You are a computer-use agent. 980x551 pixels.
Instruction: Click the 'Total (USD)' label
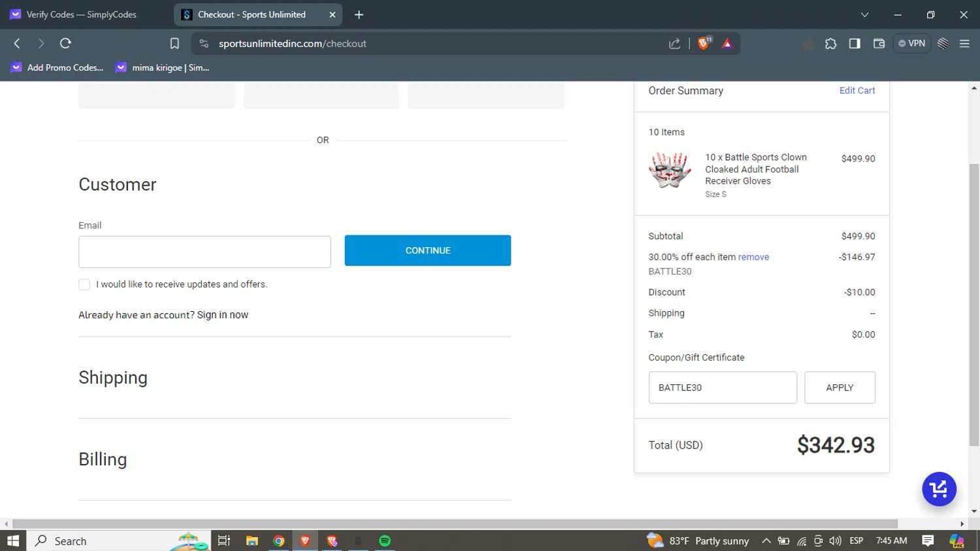676,445
